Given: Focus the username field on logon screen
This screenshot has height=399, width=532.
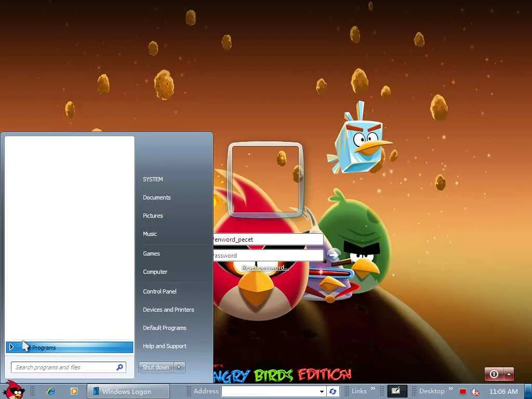Looking at the screenshot, I should point(268,239).
